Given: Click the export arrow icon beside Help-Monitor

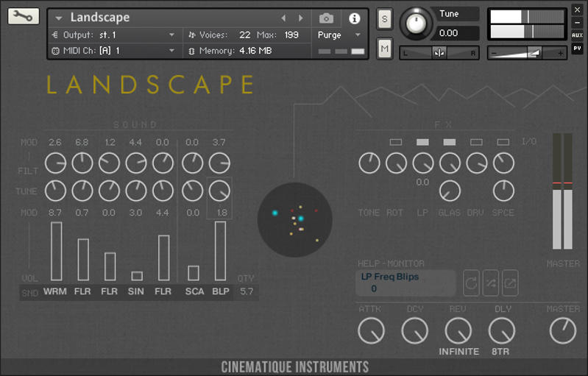Looking at the screenshot, I should point(510,283).
